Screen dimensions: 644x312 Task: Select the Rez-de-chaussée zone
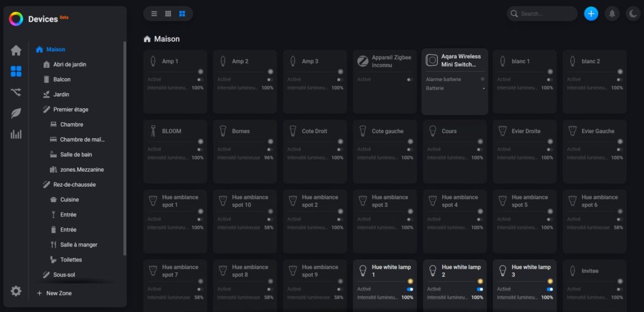point(74,184)
